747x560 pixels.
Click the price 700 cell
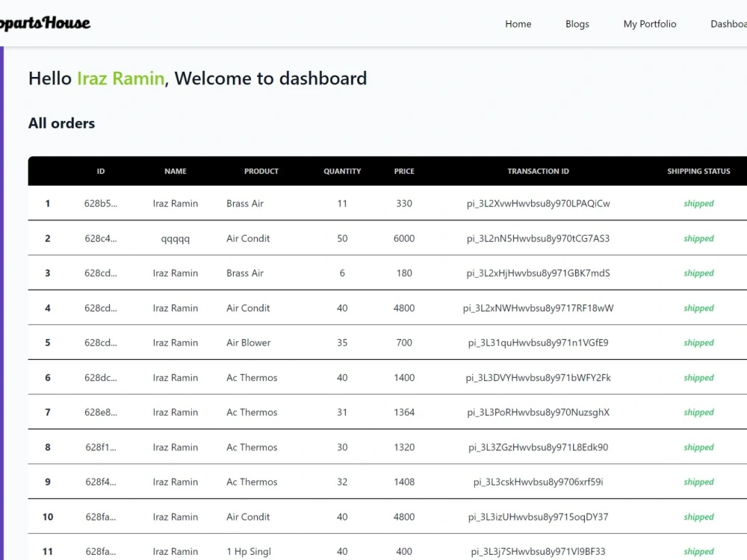tap(404, 343)
